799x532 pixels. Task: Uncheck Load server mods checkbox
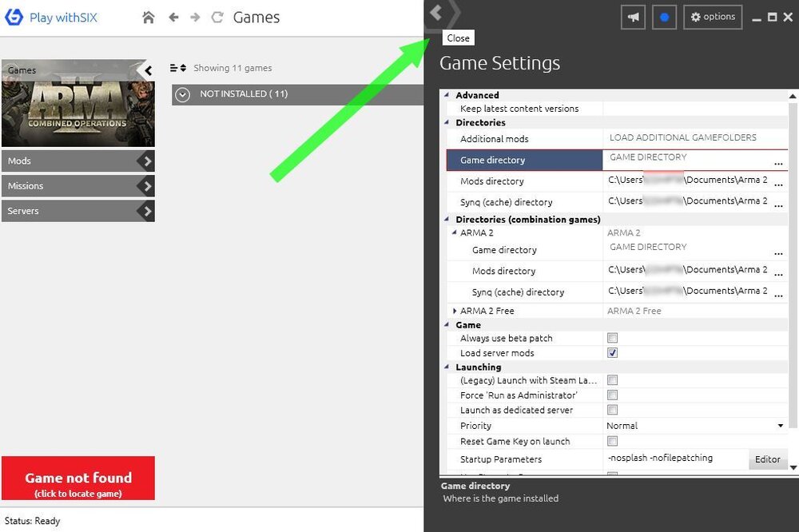(613, 352)
